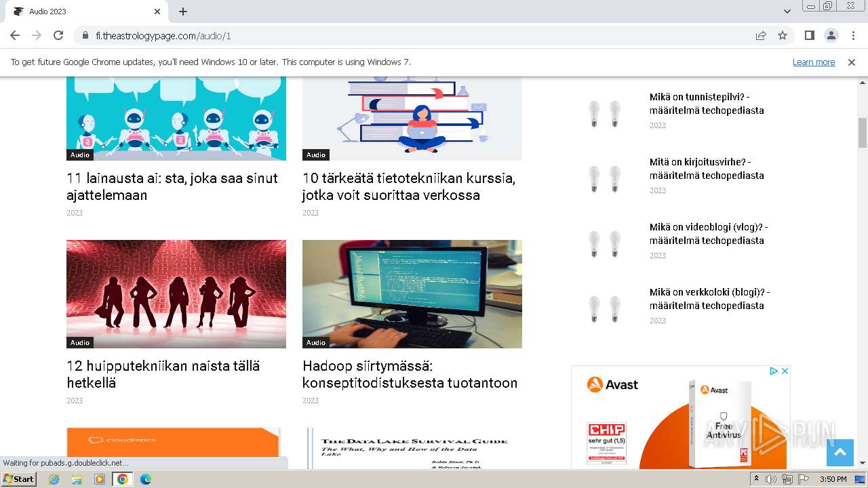Click the 3:50 PM system clock
This screenshot has width=868, height=488.
(833, 479)
